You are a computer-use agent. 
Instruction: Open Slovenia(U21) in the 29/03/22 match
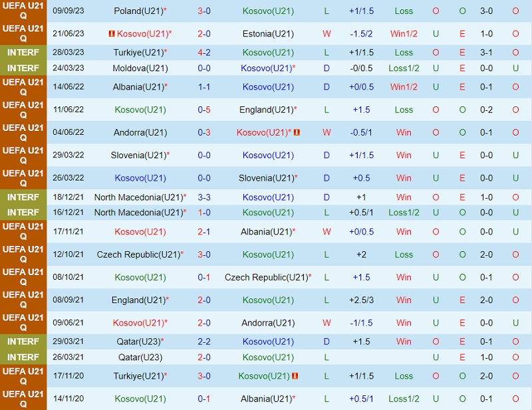(138, 155)
